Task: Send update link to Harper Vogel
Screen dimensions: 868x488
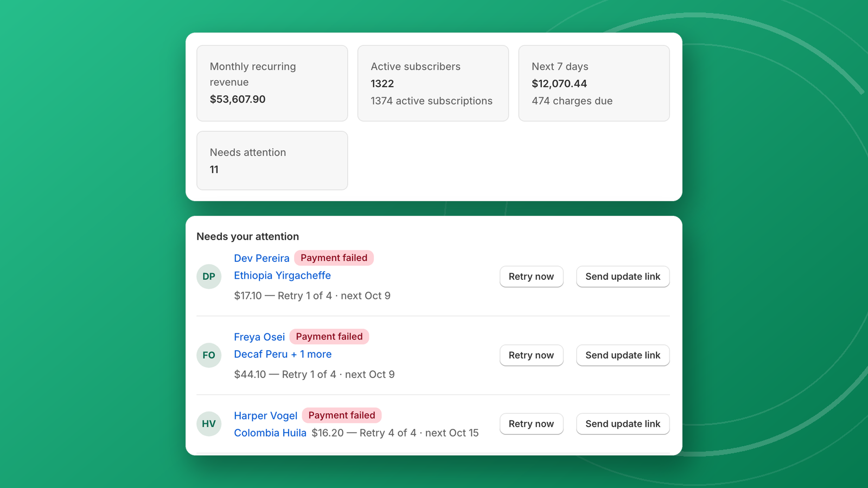Action: coord(623,424)
